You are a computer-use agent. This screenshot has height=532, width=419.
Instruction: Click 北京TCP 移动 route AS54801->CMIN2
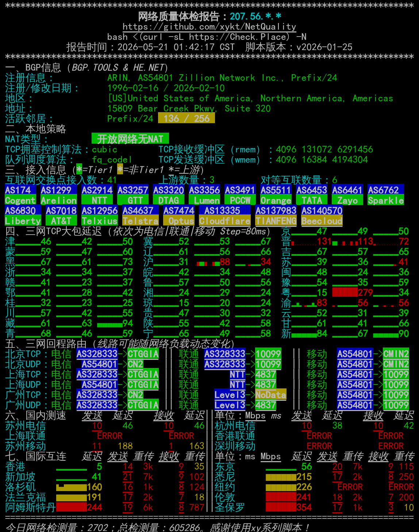(x=373, y=354)
